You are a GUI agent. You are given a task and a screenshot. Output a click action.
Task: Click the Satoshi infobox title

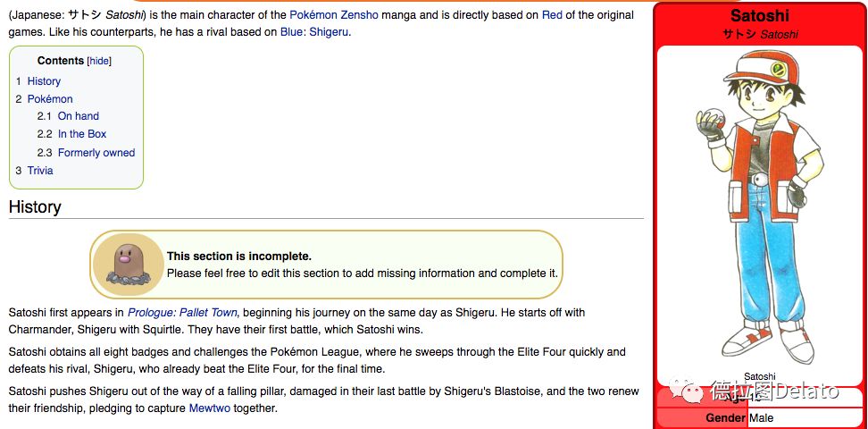click(x=759, y=15)
